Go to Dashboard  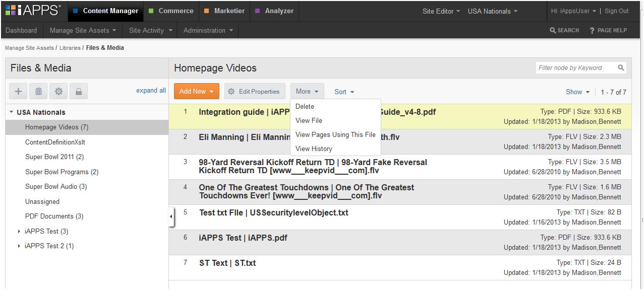pos(21,30)
